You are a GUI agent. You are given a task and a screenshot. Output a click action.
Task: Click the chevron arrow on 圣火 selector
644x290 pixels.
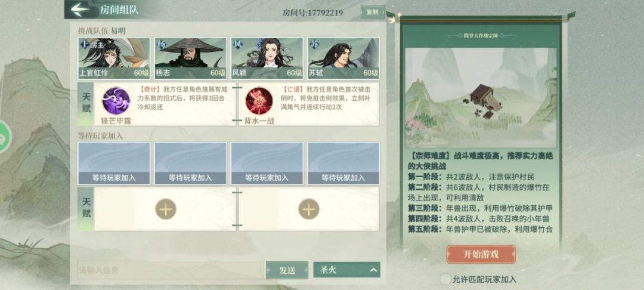click(373, 270)
